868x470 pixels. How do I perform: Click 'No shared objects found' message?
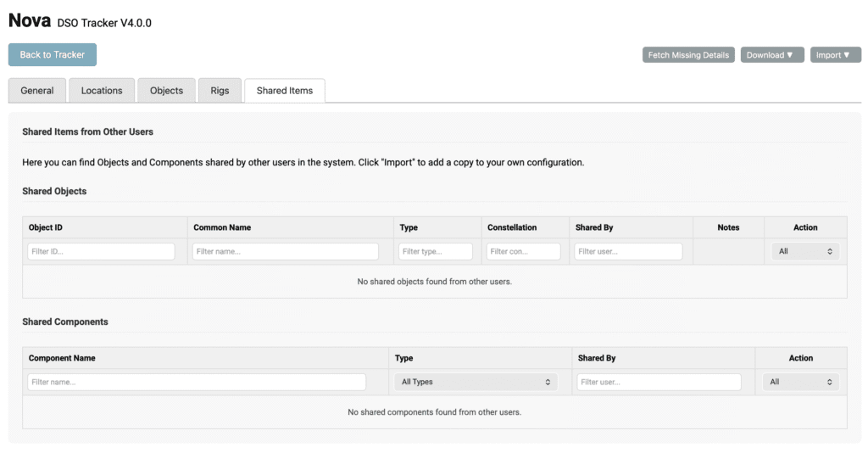(435, 282)
